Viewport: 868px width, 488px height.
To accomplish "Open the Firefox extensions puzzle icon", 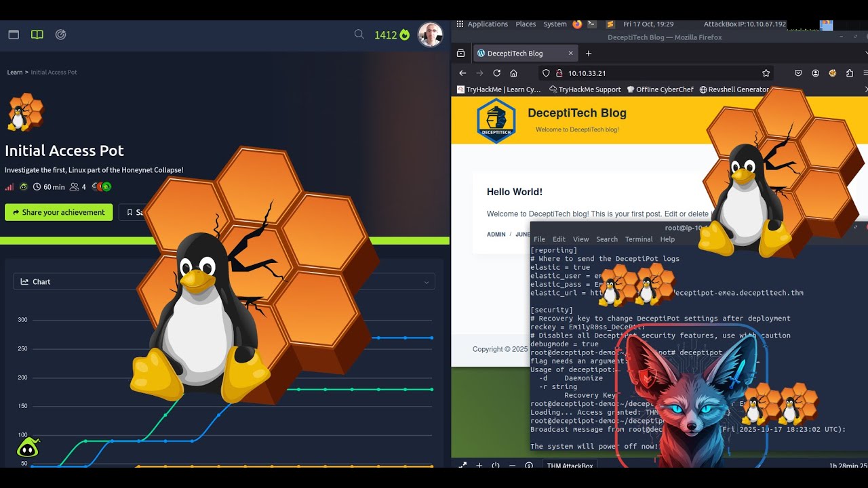I will pyautogui.click(x=850, y=73).
